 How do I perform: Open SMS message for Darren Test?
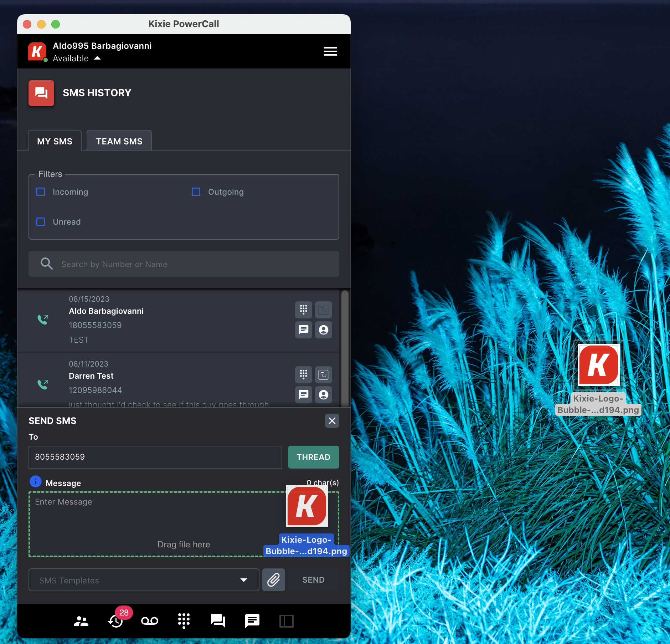pyautogui.click(x=304, y=394)
